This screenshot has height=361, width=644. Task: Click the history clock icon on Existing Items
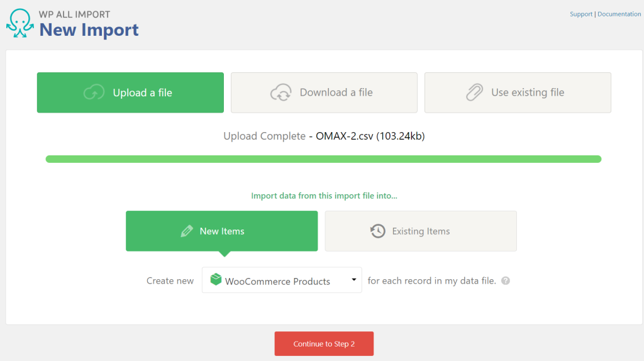click(x=377, y=231)
